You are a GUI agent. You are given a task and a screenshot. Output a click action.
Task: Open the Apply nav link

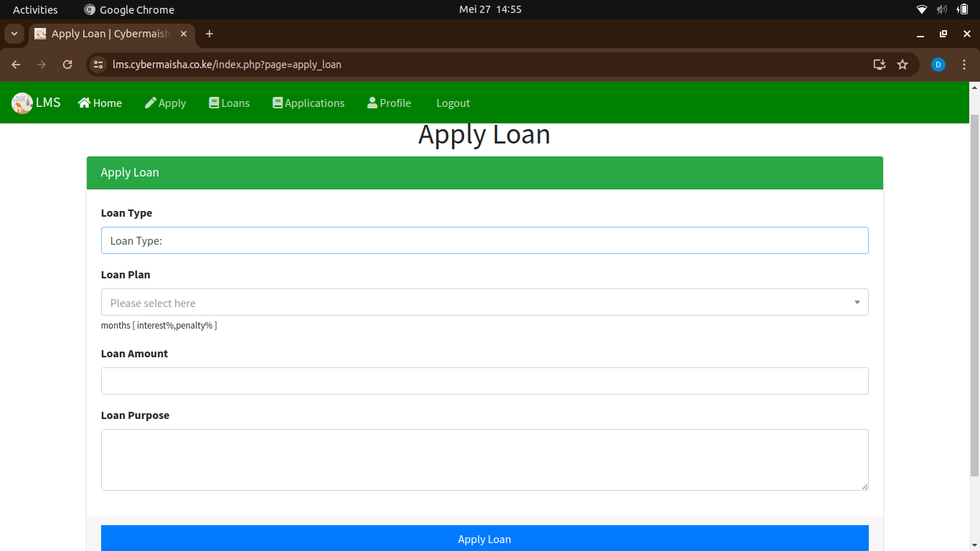[x=165, y=103]
